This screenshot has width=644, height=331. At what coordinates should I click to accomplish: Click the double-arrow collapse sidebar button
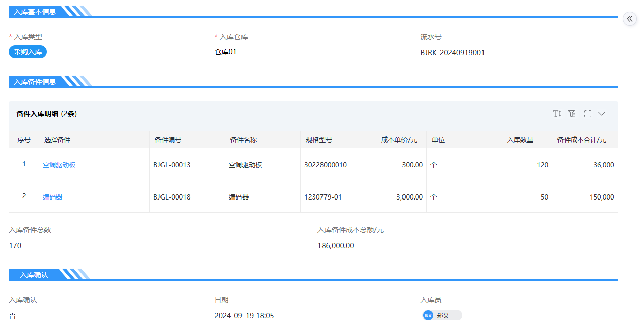pos(630,19)
